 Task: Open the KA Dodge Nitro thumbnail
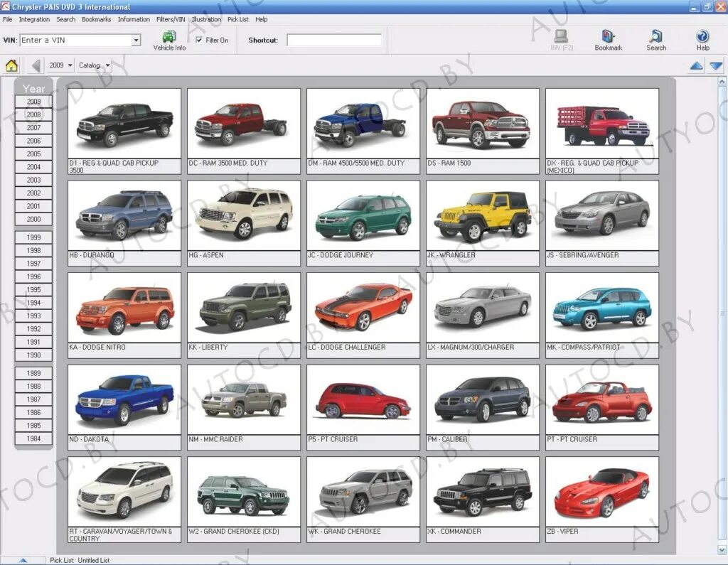(x=124, y=308)
